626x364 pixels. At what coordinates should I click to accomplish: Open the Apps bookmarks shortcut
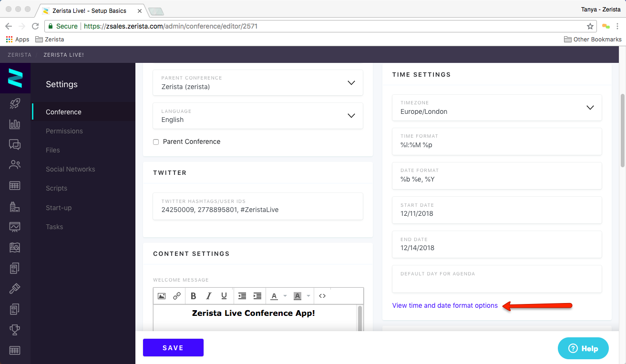pos(18,40)
